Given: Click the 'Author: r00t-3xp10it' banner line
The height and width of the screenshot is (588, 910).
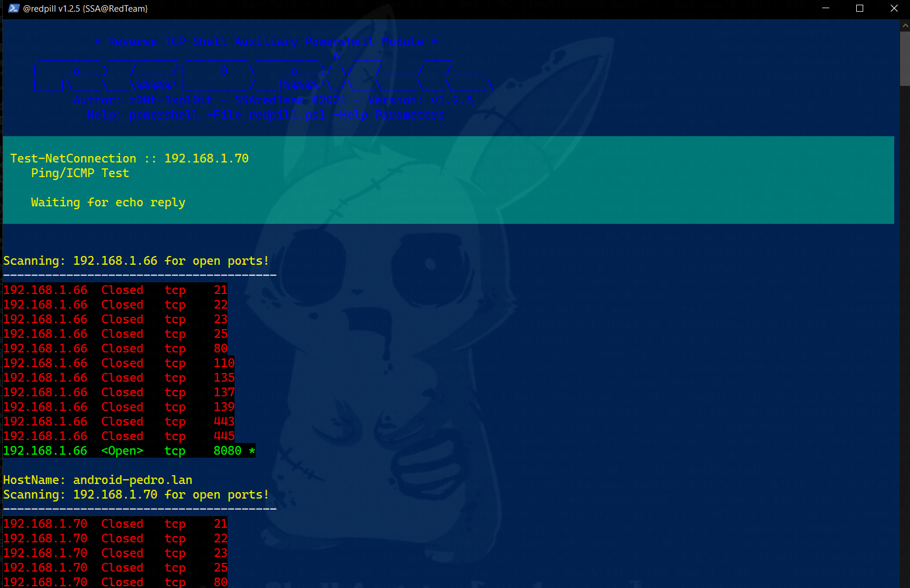Looking at the screenshot, I should pyautogui.click(x=273, y=100).
